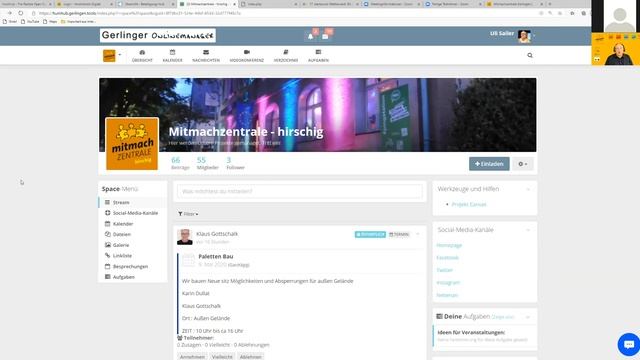Open the Paletten Bau event title
Image resolution: width=640 pixels, height=360 pixels.
216,256
